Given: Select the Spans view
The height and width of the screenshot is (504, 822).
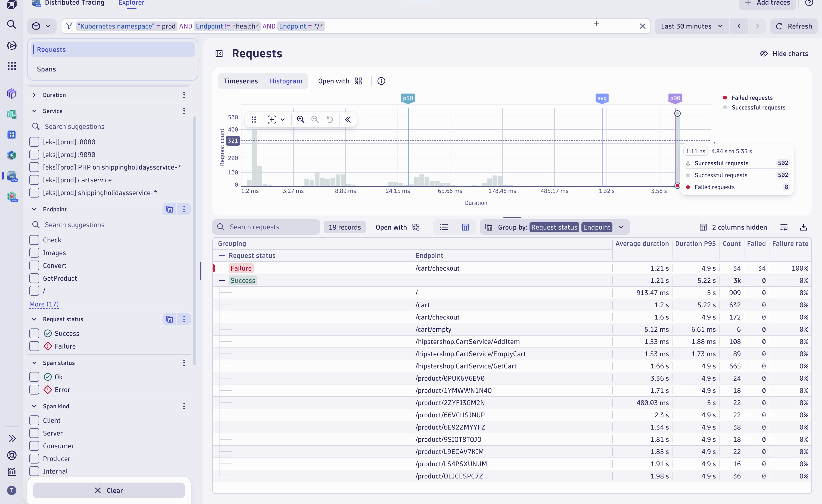Looking at the screenshot, I should tap(113, 69).
